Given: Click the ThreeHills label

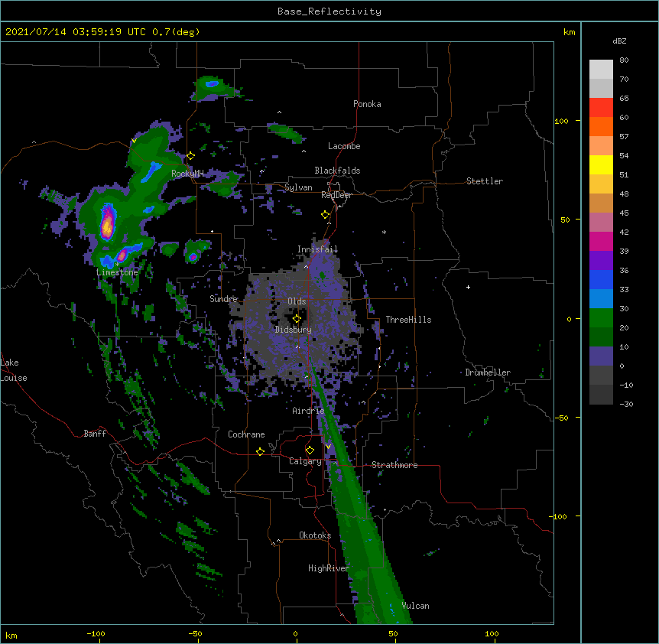Looking at the screenshot, I should [408, 320].
